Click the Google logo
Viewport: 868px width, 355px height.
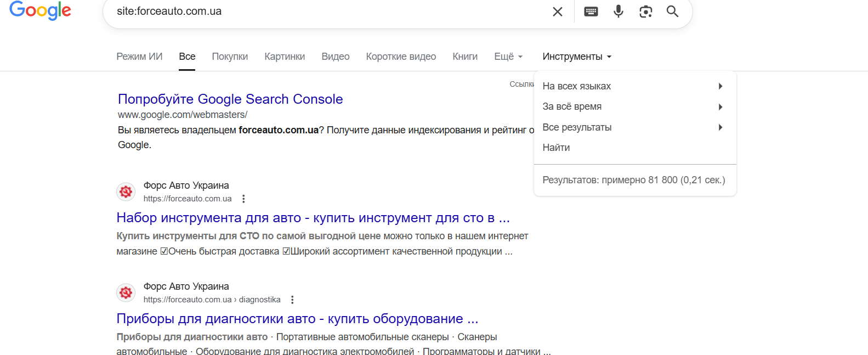click(x=40, y=10)
